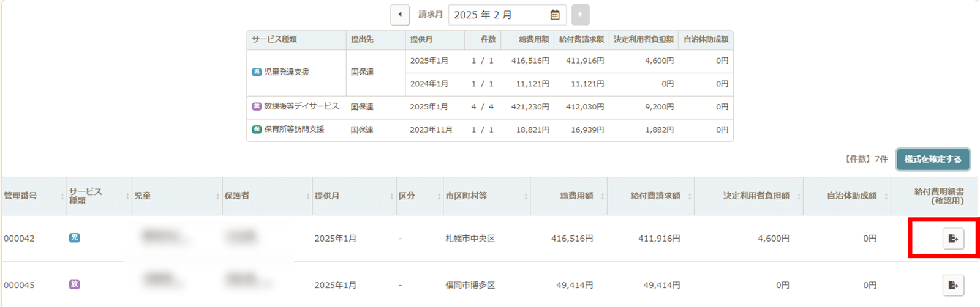
Task: Sort table by 提供月 column
Action: (352, 196)
